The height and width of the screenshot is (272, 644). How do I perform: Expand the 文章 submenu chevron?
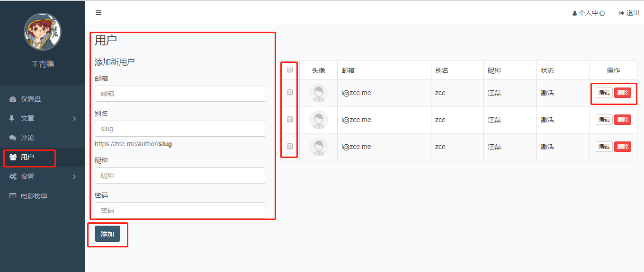pyautogui.click(x=74, y=118)
